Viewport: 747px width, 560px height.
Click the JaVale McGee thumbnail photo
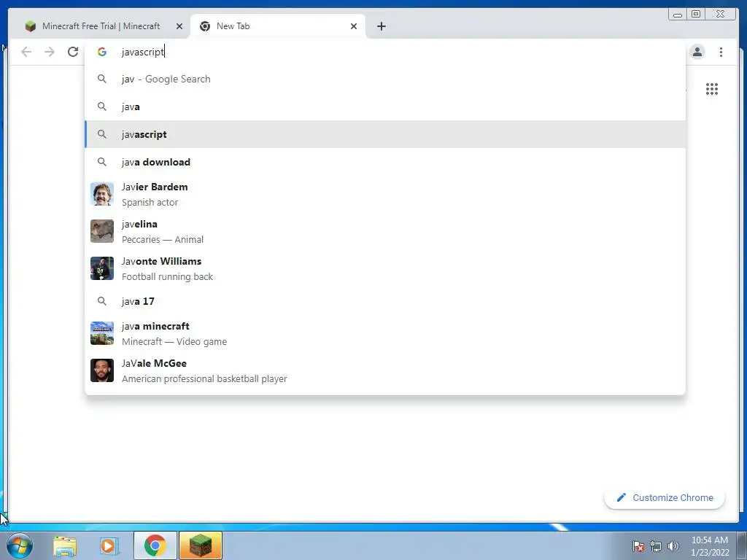(102, 370)
